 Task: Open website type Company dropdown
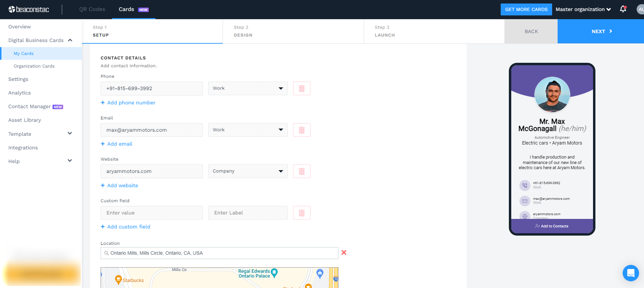(x=248, y=171)
